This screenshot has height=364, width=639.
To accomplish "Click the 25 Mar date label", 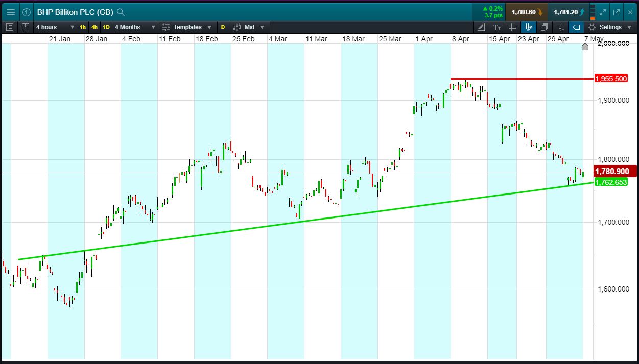I will (x=390, y=39).
